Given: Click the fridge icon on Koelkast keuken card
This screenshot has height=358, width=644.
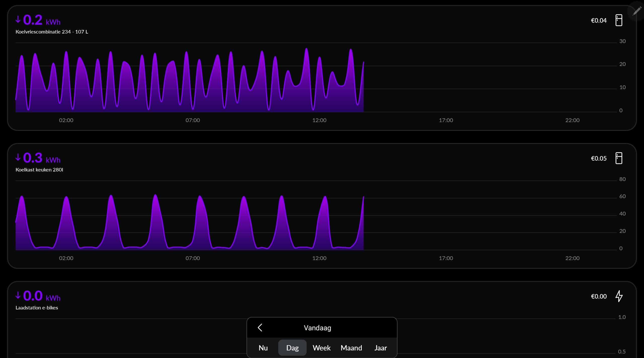Looking at the screenshot, I should tap(619, 158).
